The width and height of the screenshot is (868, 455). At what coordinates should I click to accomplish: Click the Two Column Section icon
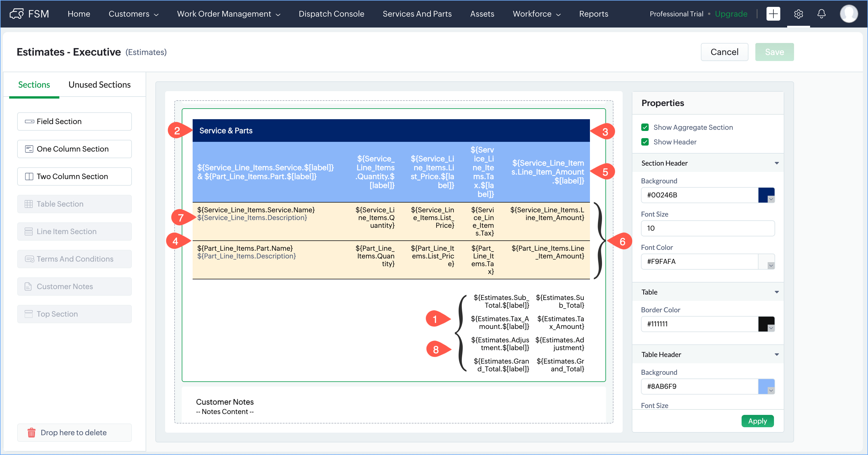pyautogui.click(x=29, y=176)
